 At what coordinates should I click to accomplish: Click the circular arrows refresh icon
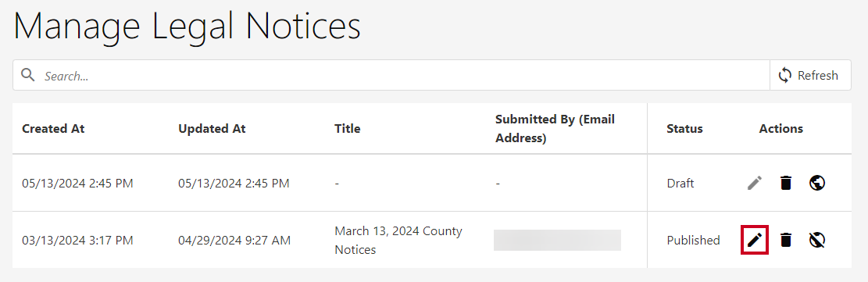pos(785,75)
